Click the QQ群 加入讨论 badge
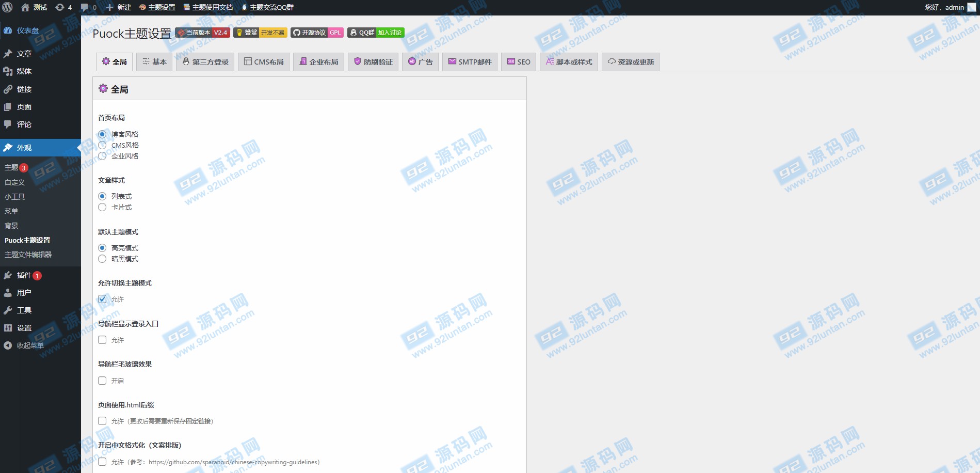 point(376,33)
